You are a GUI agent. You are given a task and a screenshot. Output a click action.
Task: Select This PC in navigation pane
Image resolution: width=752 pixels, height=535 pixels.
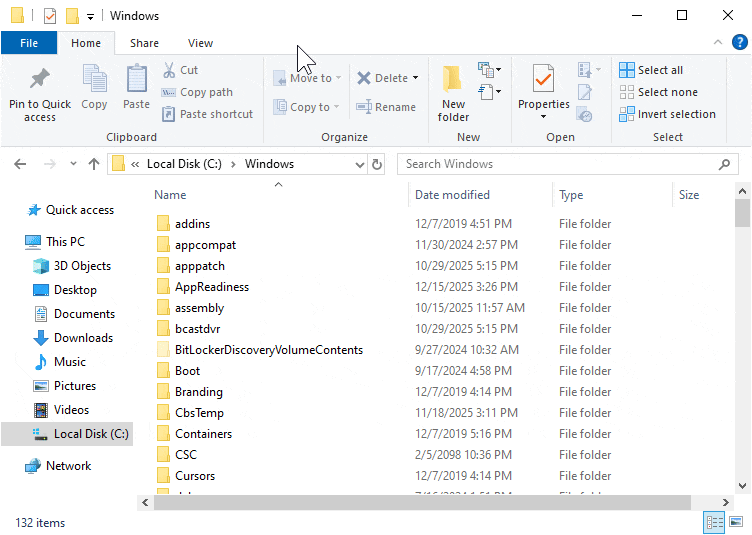click(55, 242)
